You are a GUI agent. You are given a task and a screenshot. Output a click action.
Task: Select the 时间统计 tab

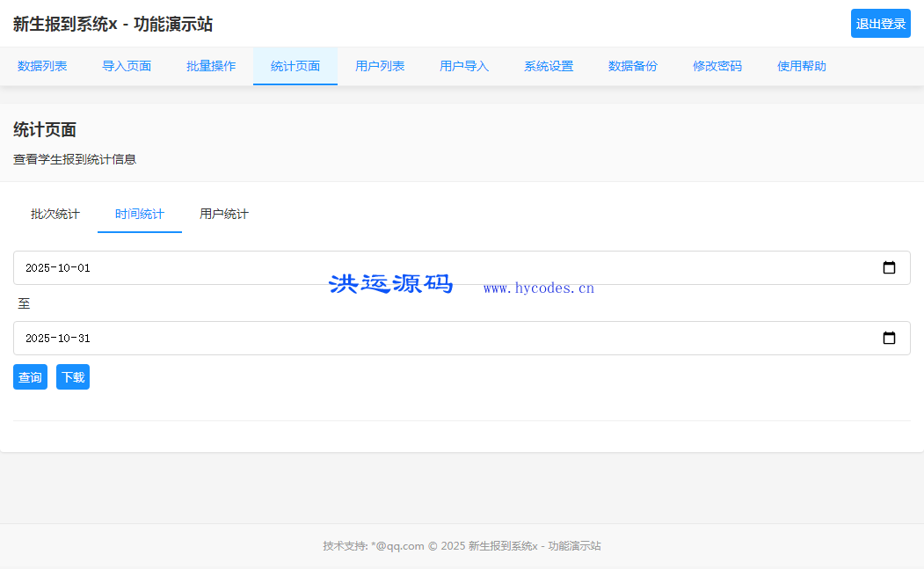pos(139,213)
